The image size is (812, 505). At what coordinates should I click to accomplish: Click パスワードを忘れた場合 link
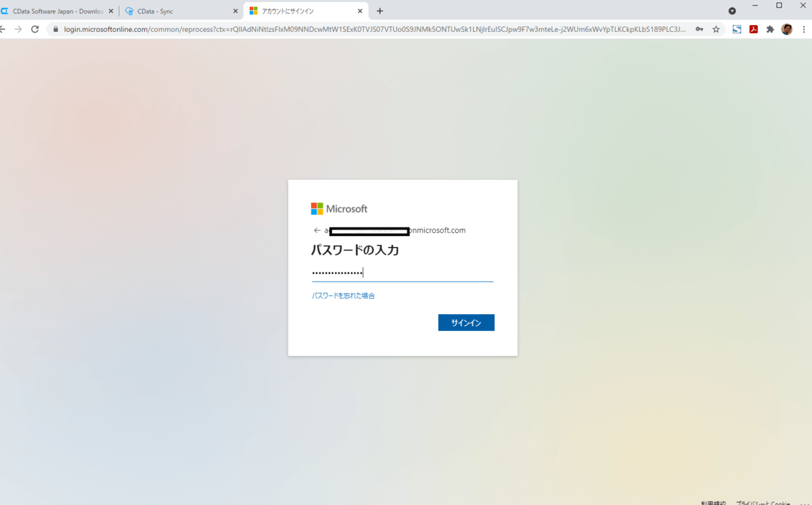[x=343, y=296]
